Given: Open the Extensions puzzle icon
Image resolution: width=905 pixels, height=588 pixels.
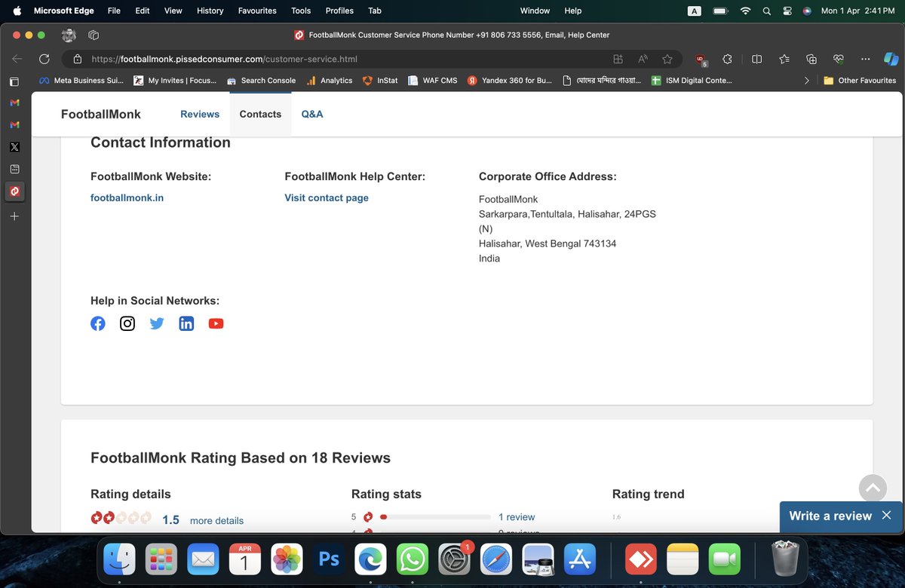Looking at the screenshot, I should click(x=727, y=59).
